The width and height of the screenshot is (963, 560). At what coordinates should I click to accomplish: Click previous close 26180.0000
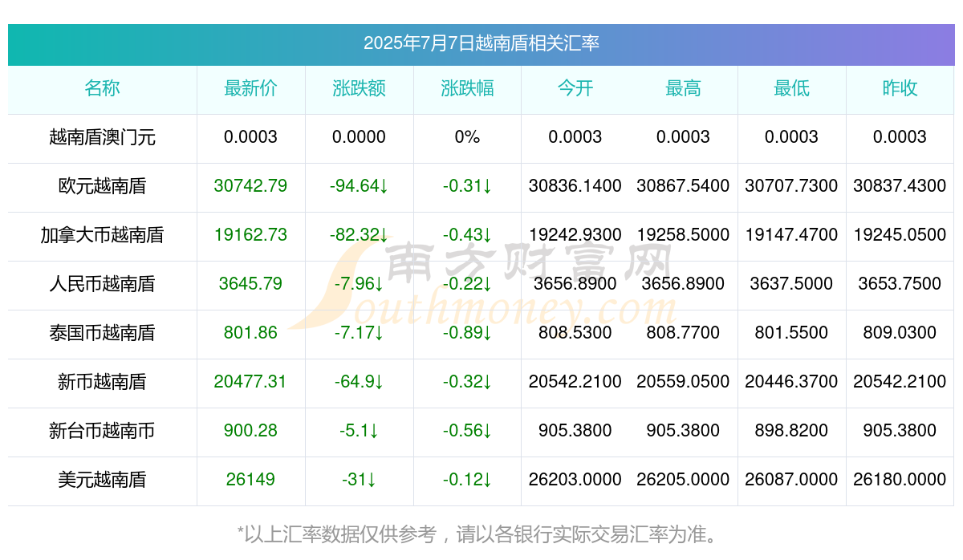coord(900,480)
